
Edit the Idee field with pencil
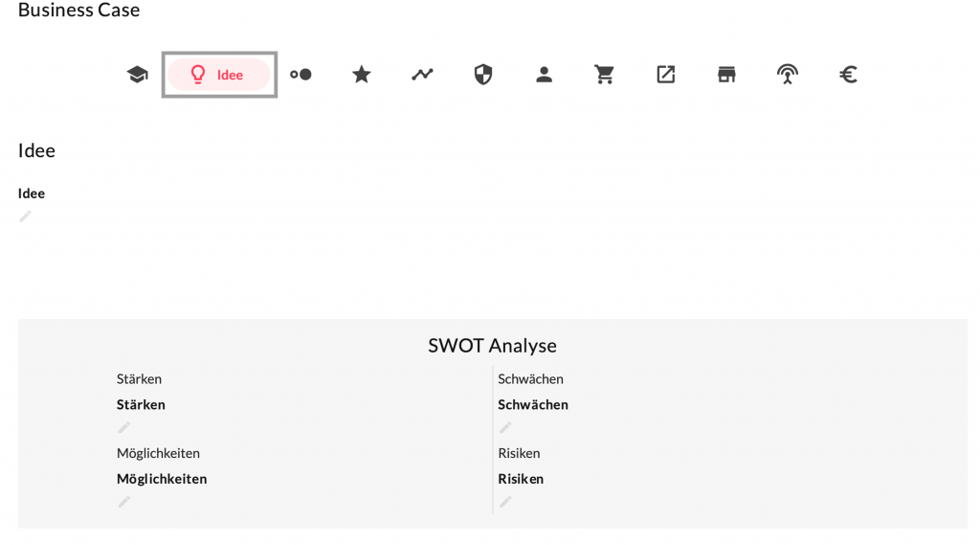click(x=26, y=216)
